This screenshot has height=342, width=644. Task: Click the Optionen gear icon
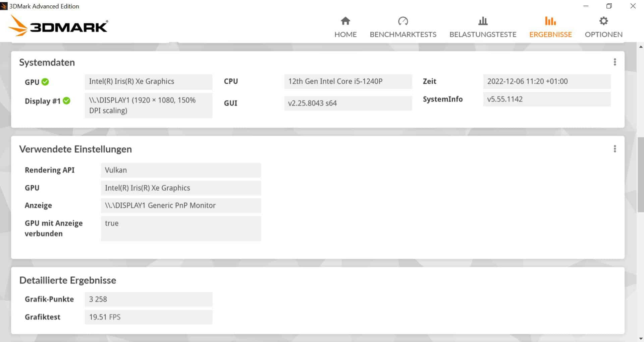coord(603,21)
